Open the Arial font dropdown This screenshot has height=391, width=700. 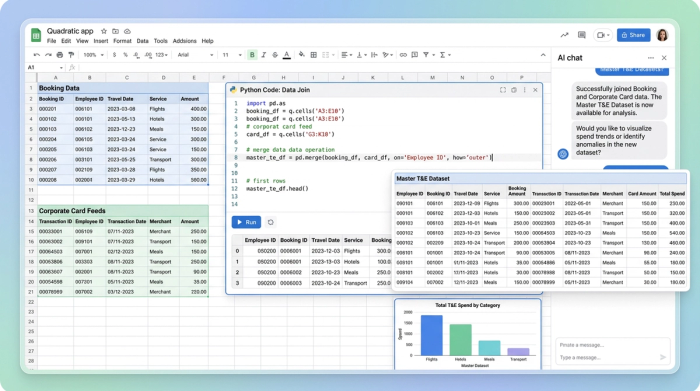196,55
